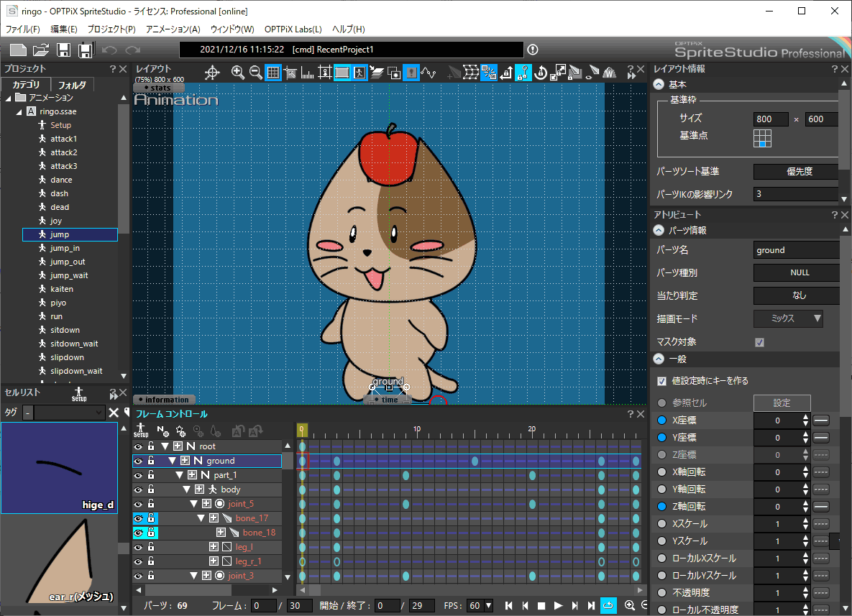Click the info icon beside the log bar
This screenshot has height=616, width=852.
(x=533, y=50)
